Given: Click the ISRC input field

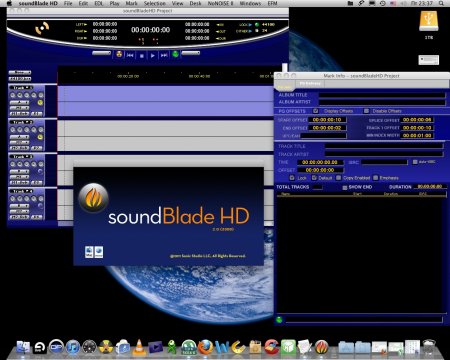Looking at the screenshot, I should [385, 162].
